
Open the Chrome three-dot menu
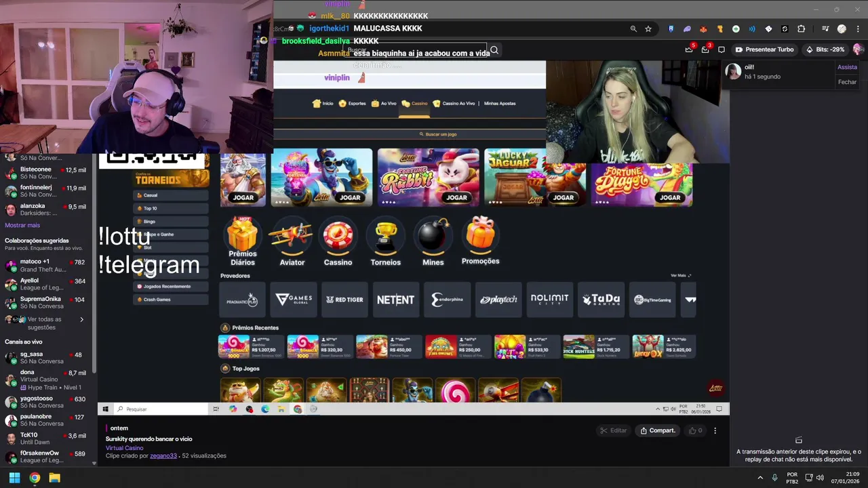click(x=858, y=29)
